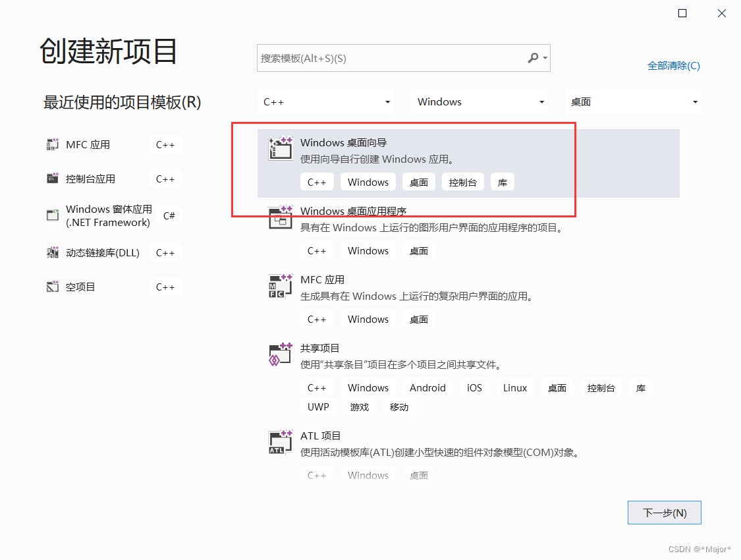Open the 桌面 project type dropdown
The image size is (741, 560).
[x=632, y=101]
